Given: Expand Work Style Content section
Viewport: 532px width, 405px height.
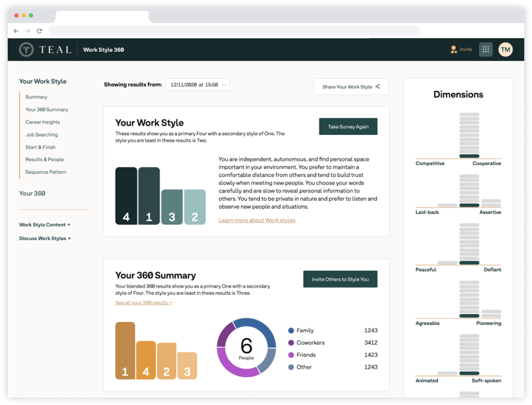Looking at the screenshot, I should point(45,225).
